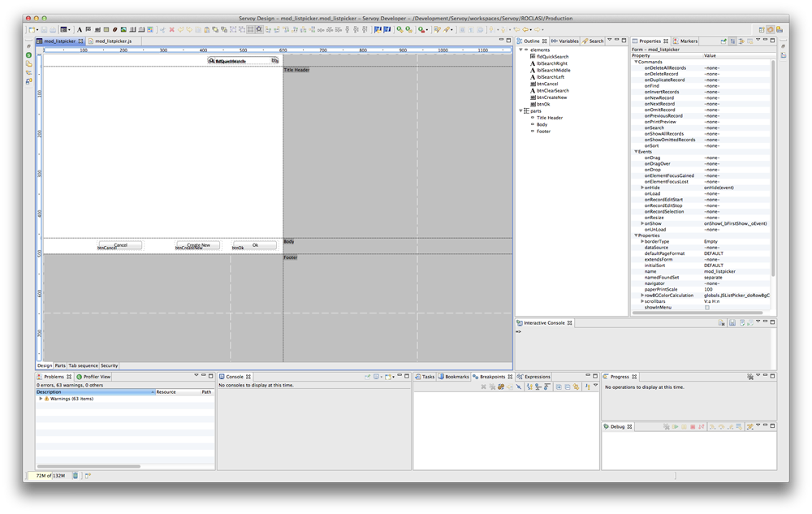Click the Problems view horizontal scrollbar
812x514 pixels.
[88, 466]
